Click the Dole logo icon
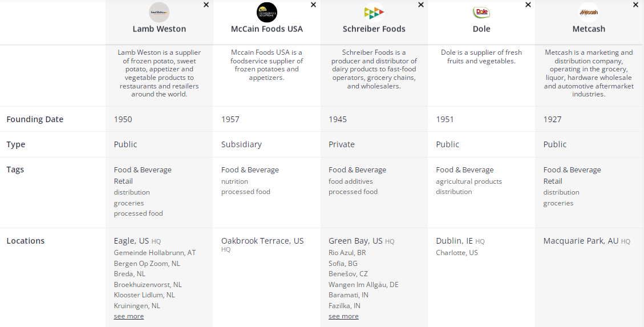This screenshot has width=644, height=327. (481, 12)
